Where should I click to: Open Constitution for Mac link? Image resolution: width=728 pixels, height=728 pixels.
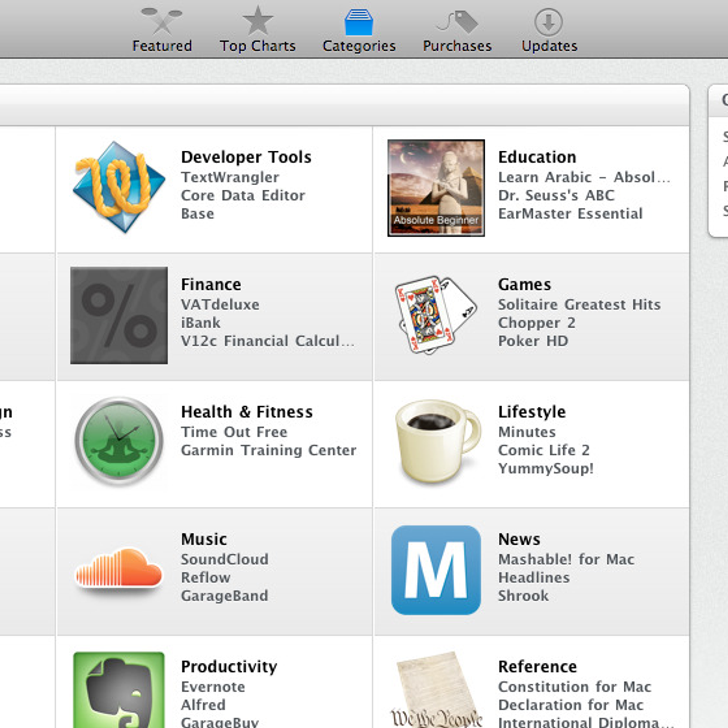pos(575,687)
